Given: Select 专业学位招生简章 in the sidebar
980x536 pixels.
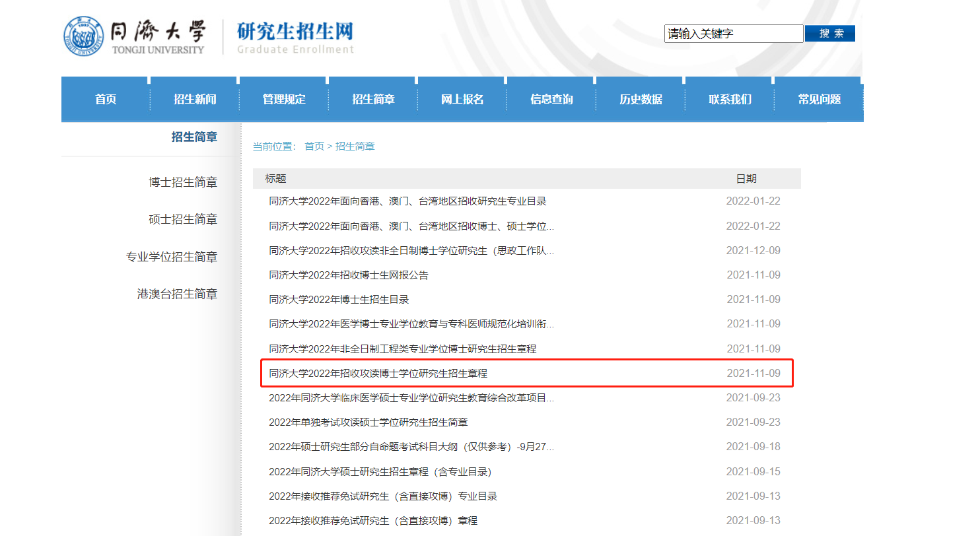Looking at the screenshot, I should click(x=172, y=257).
